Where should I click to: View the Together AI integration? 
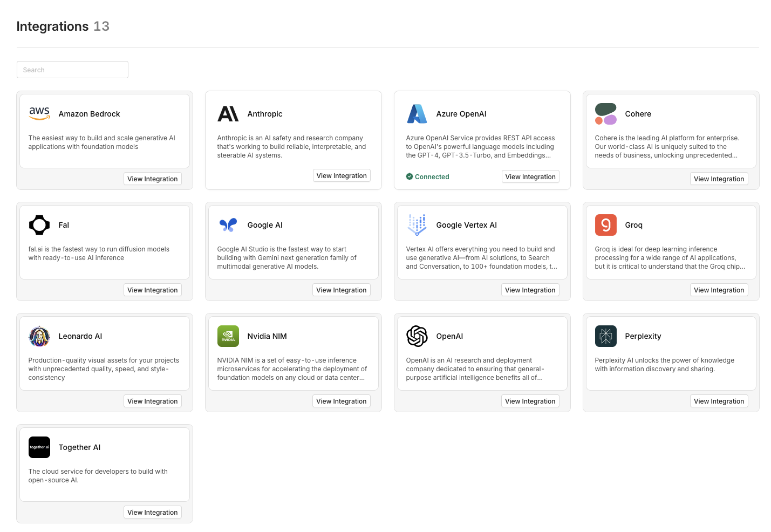pos(153,513)
